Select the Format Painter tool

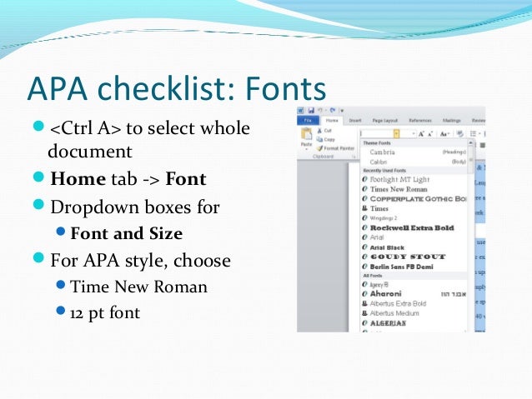pos(335,148)
